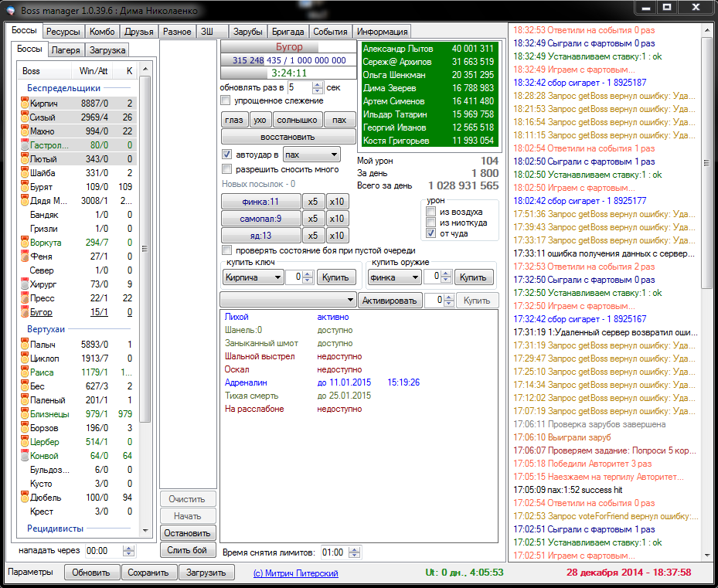Open the купить ключ dropdown showing Кирпича
718x588 pixels.
coord(253,277)
